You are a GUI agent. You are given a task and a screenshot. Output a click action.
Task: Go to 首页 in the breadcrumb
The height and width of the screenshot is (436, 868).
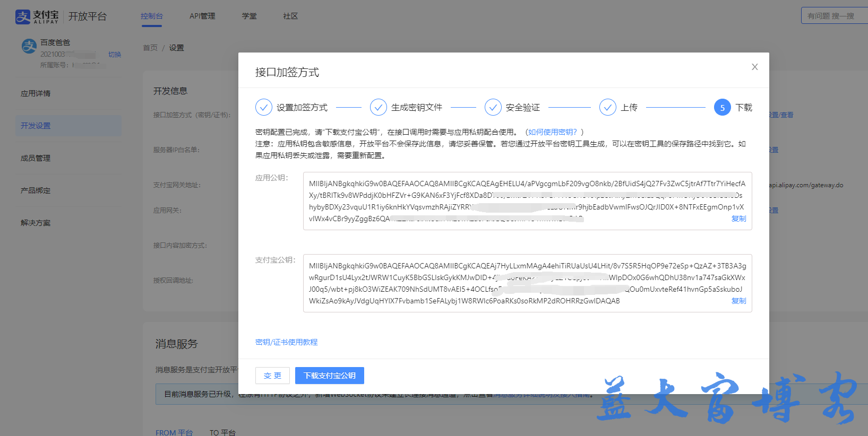(x=150, y=48)
